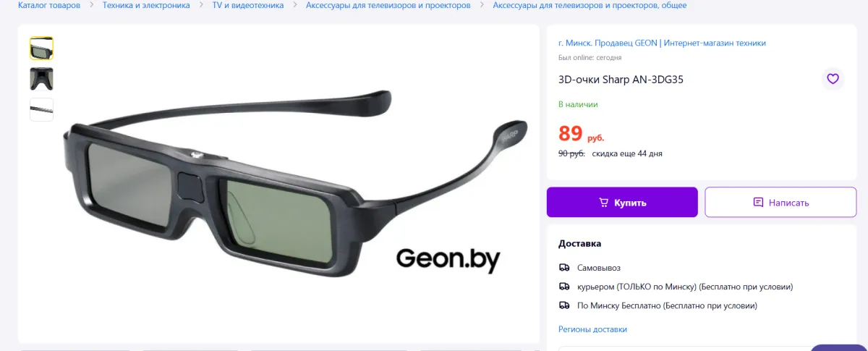The width and height of the screenshot is (868, 351).
Task: Click the courier delivery truck icon
Action: point(564,287)
